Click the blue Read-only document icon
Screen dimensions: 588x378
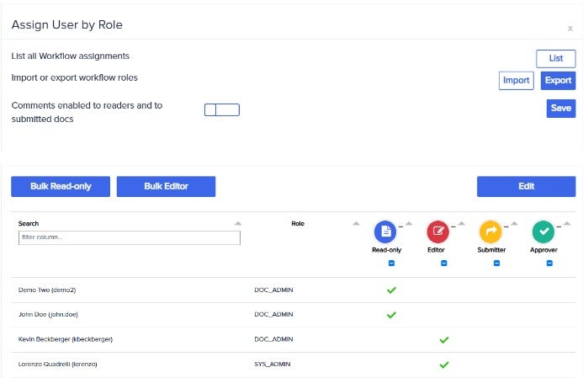384,231
